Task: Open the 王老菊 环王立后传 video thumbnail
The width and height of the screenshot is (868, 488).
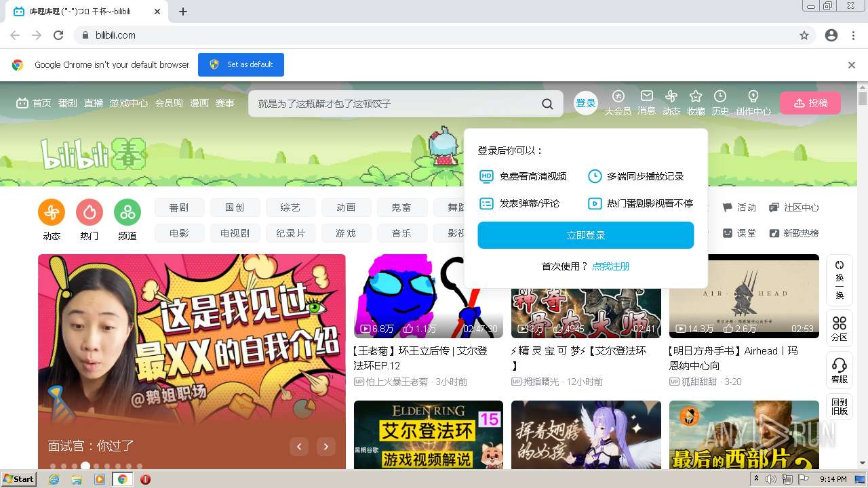Action: [429, 296]
